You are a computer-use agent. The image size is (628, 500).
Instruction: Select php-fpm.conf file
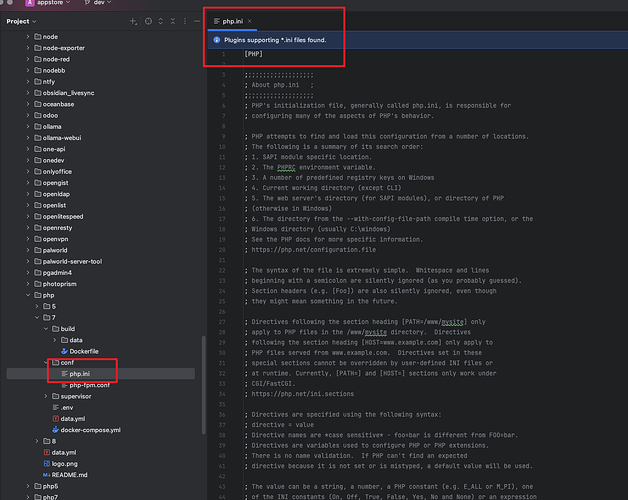pyautogui.click(x=85, y=385)
